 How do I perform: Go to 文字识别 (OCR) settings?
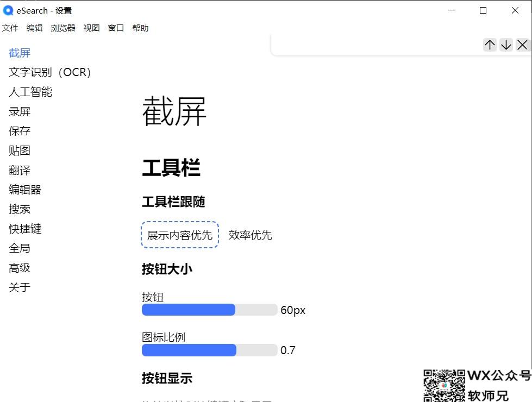tap(49, 72)
